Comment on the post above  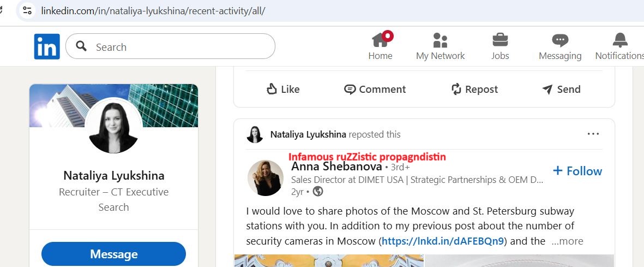[x=375, y=89]
